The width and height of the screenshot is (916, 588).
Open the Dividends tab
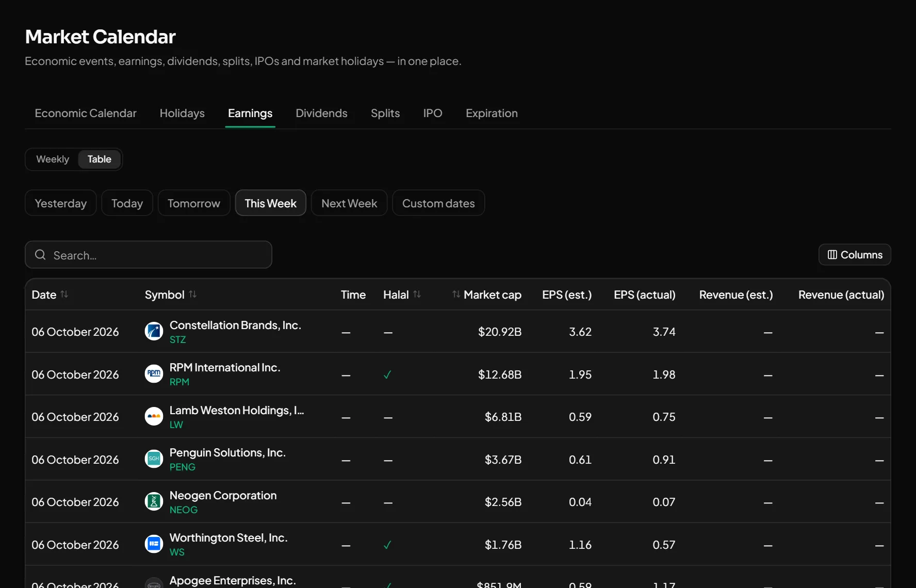click(x=321, y=113)
